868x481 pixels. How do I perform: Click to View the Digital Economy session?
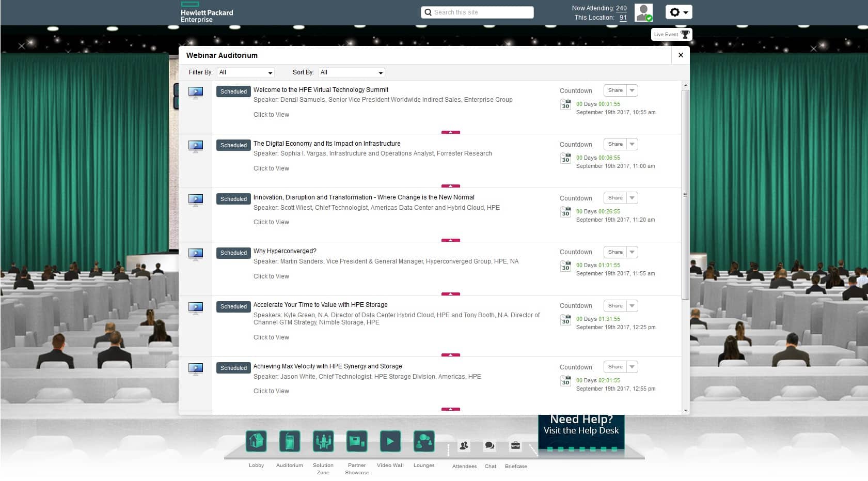pyautogui.click(x=271, y=168)
